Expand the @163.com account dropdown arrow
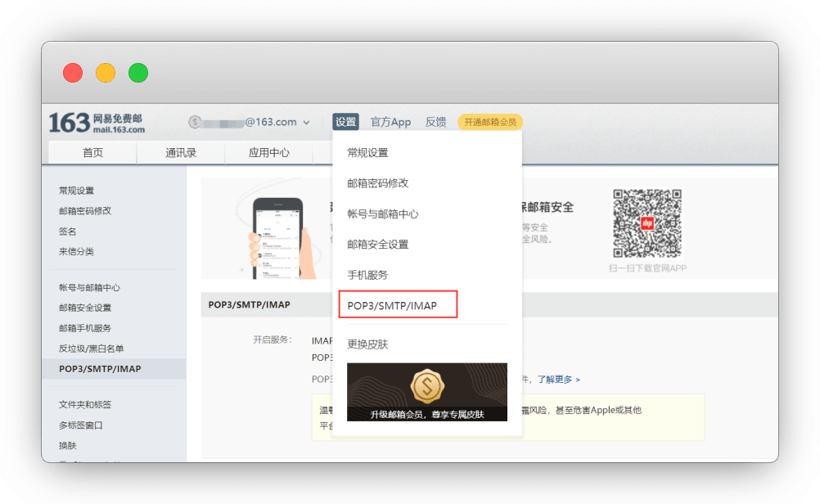The width and height of the screenshot is (820, 504). click(307, 123)
